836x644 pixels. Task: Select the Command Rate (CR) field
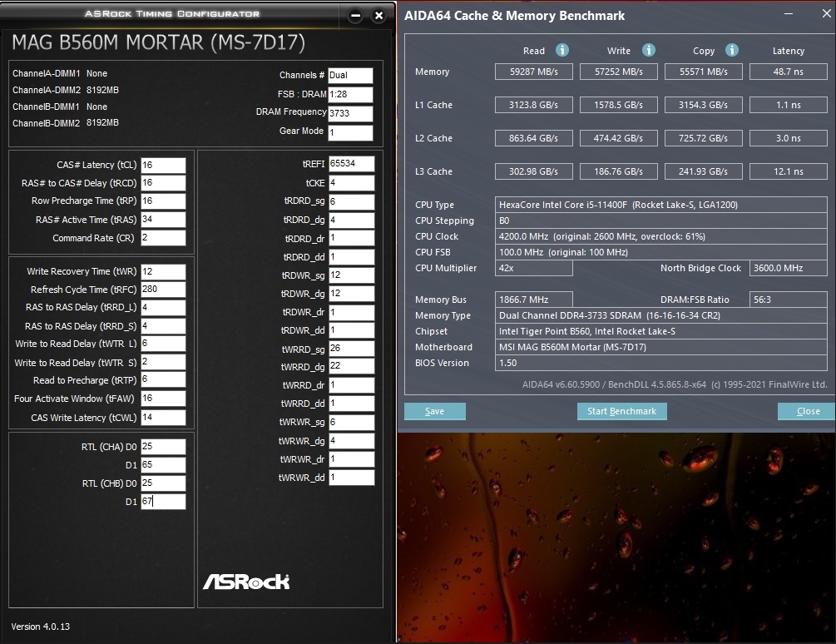tap(163, 238)
